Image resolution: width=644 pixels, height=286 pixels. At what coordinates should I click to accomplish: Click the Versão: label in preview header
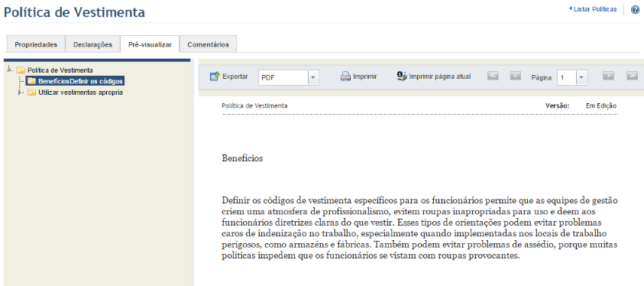point(557,106)
